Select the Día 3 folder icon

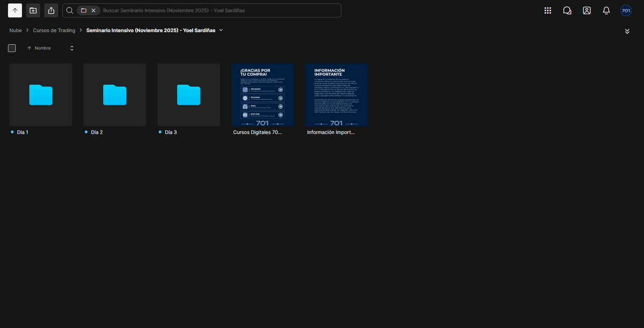(x=188, y=95)
